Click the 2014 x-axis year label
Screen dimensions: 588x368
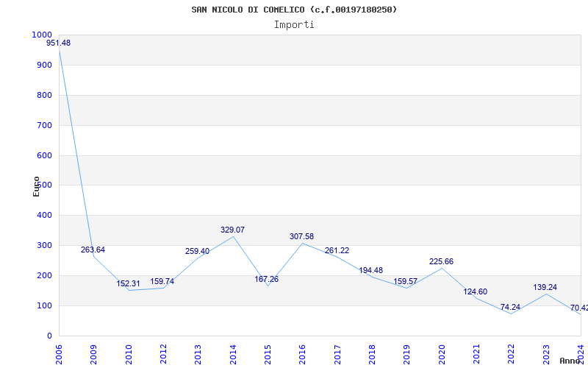[x=233, y=354]
